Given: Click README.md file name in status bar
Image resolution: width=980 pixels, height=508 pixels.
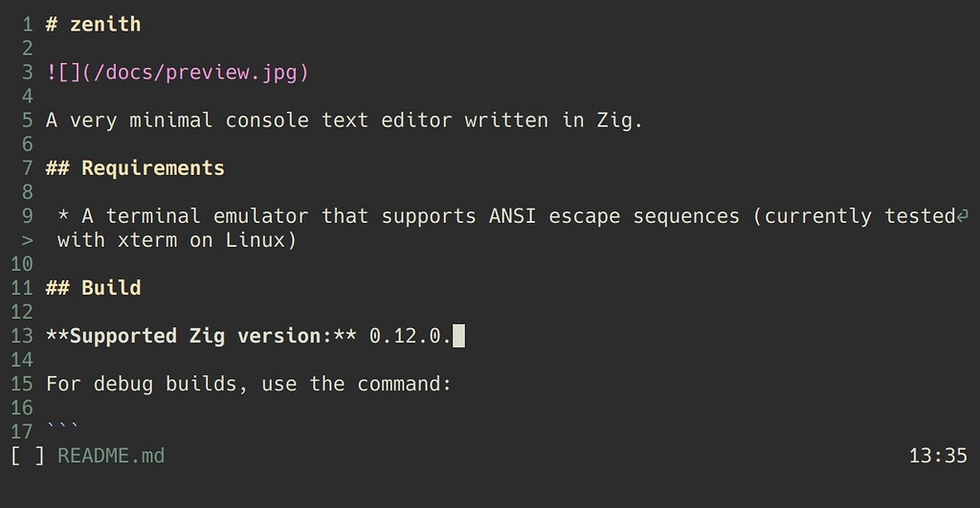Looking at the screenshot, I should [111, 455].
